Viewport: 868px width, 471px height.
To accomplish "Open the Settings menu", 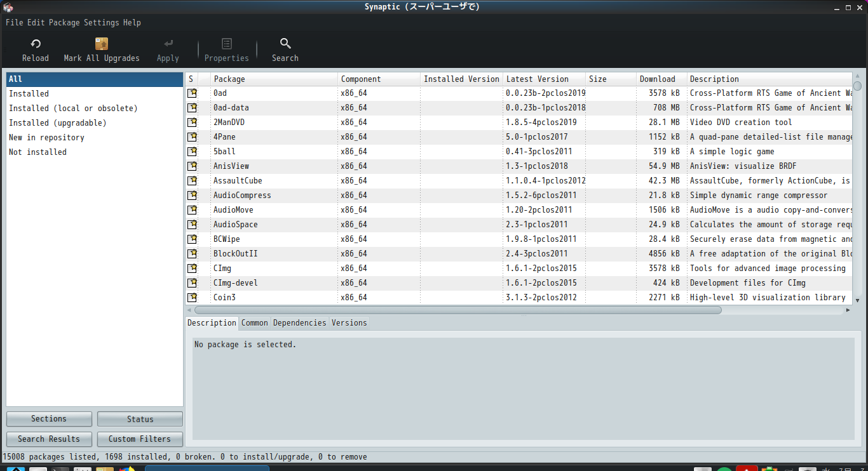I will [x=101, y=22].
